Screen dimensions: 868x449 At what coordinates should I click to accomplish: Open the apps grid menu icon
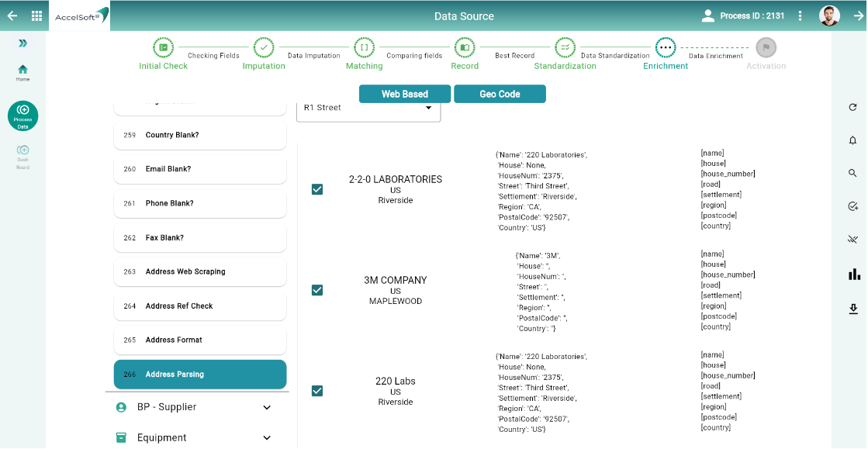tap(36, 16)
